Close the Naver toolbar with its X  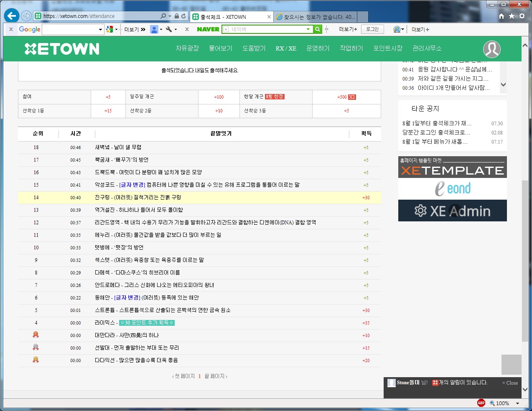coord(187,29)
